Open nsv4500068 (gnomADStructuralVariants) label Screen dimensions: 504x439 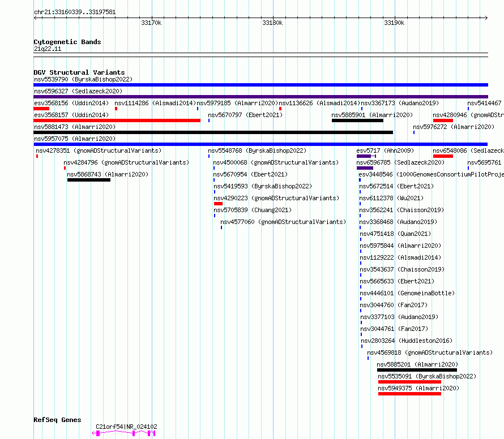pos(276,162)
